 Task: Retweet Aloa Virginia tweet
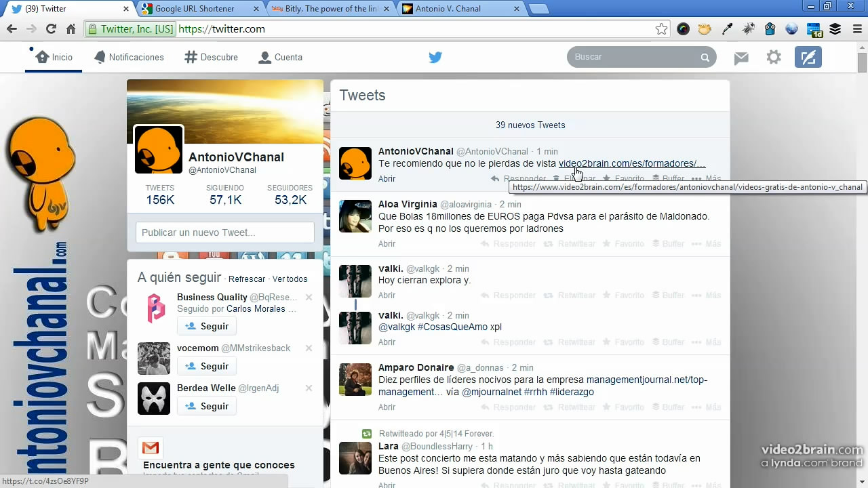point(570,244)
